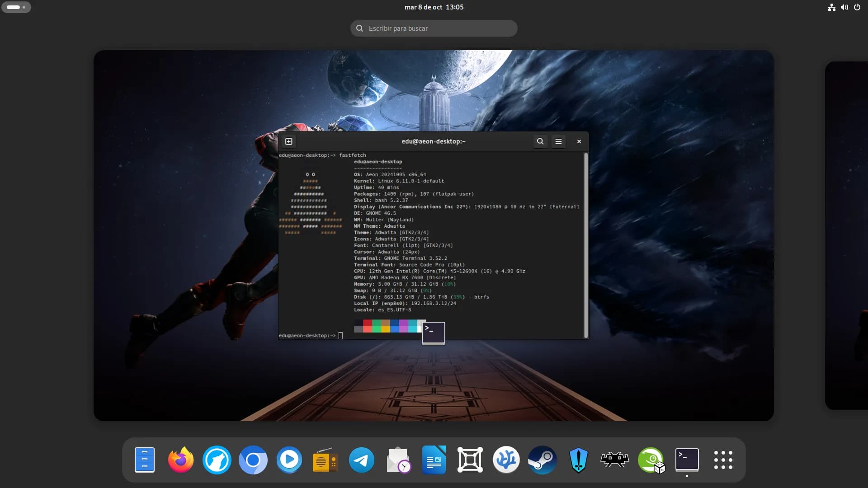Click the 'Disk (/): 663.13 GiB' line
The image size is (868, 488).
point(421,297)
